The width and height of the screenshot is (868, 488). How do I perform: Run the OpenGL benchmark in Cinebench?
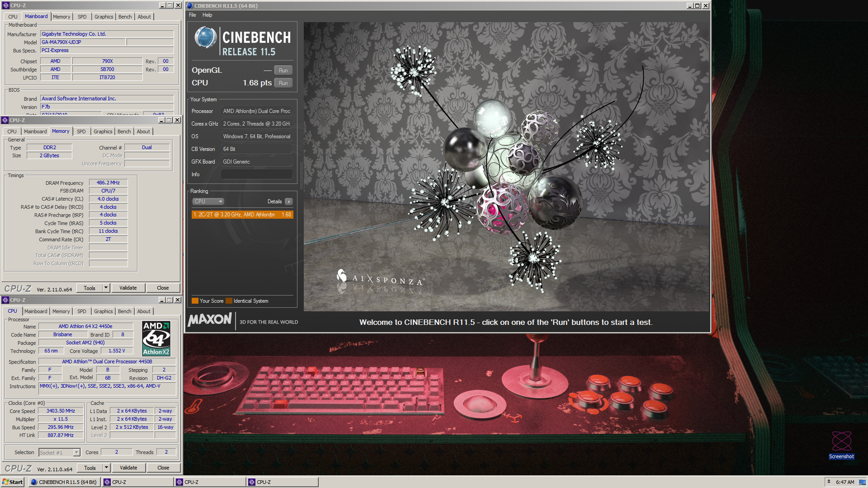(283, 70)
